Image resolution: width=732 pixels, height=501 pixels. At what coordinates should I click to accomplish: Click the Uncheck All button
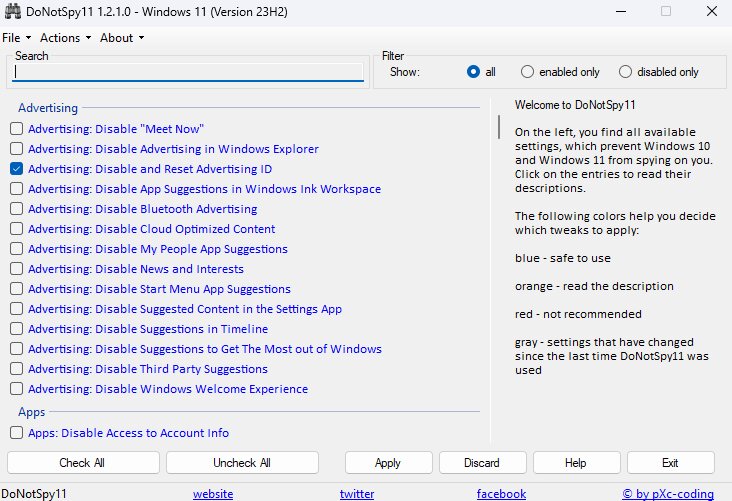[242, 463]
